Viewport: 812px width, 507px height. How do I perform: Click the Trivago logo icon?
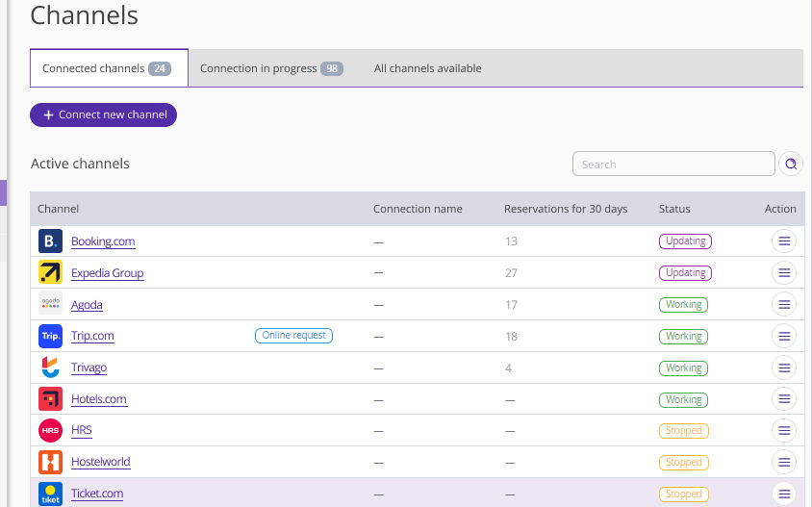(50, 368)
